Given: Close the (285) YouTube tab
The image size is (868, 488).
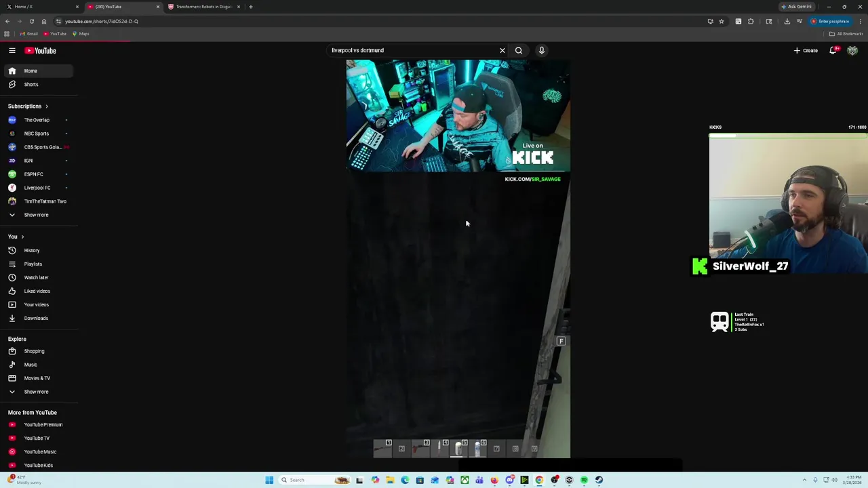Looking at the screenshot, I should [158, 7].
